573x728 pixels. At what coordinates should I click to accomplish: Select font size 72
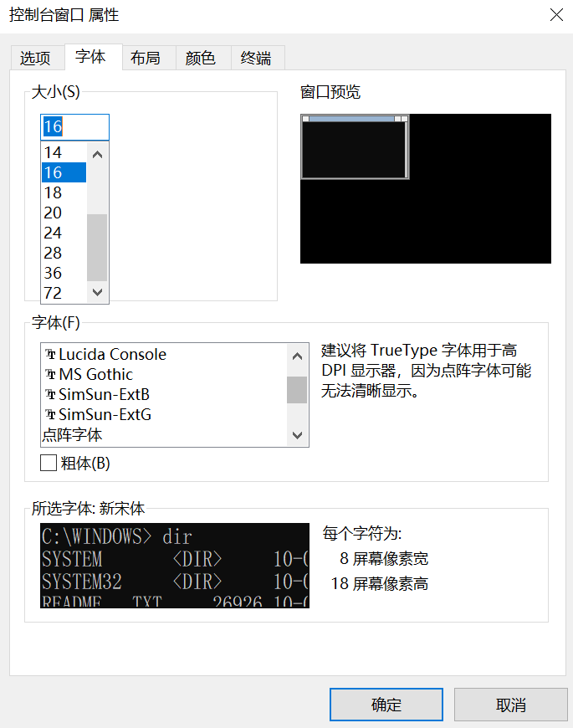click(x=64, y=293)
